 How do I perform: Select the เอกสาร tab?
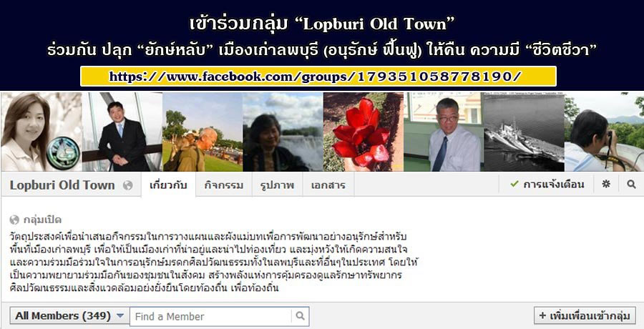point(328,185)
